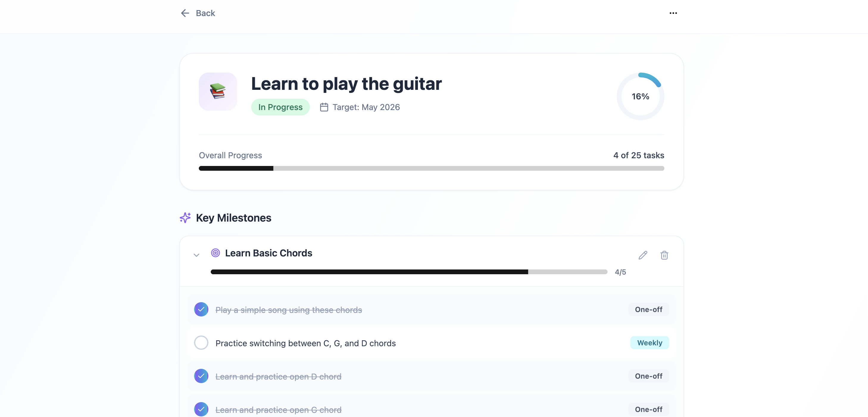Delete the Learn Basic Chords milestone with the trash icon

click(664, 255)
